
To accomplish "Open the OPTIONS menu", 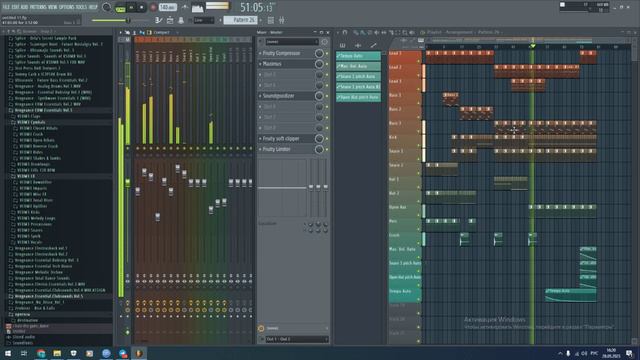I will click(x=67, y=7).
